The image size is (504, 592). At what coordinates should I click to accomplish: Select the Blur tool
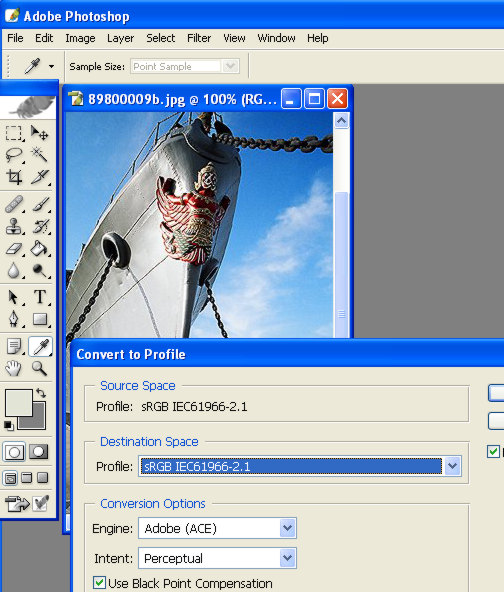14,271
